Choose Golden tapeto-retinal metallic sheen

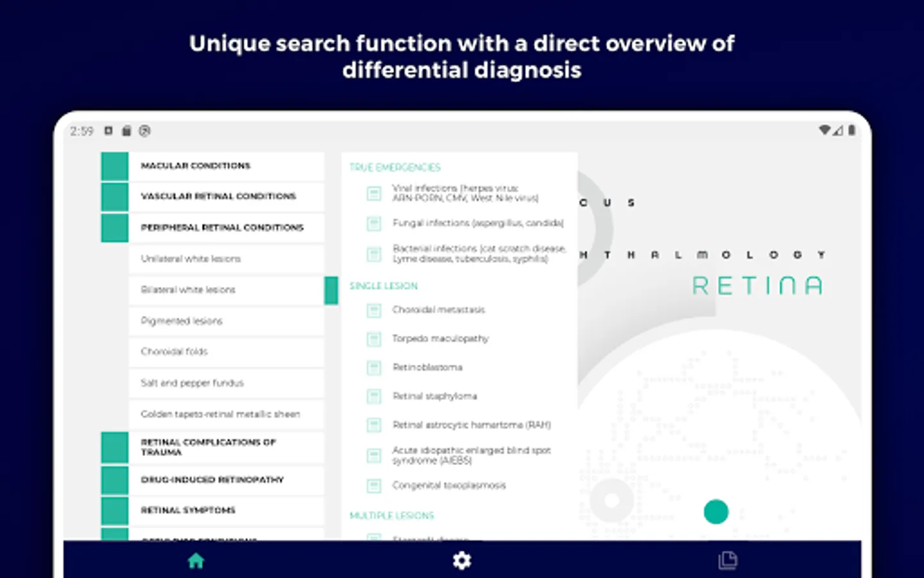tap(227, 414)
